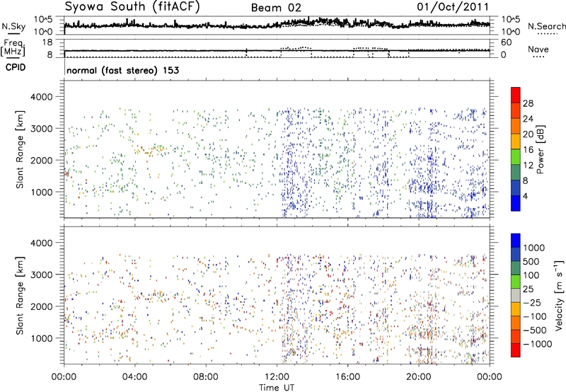This screenshot has height=392, width=566.
Task: Click the 'Nave' legend label
Action: pos(538,49)
